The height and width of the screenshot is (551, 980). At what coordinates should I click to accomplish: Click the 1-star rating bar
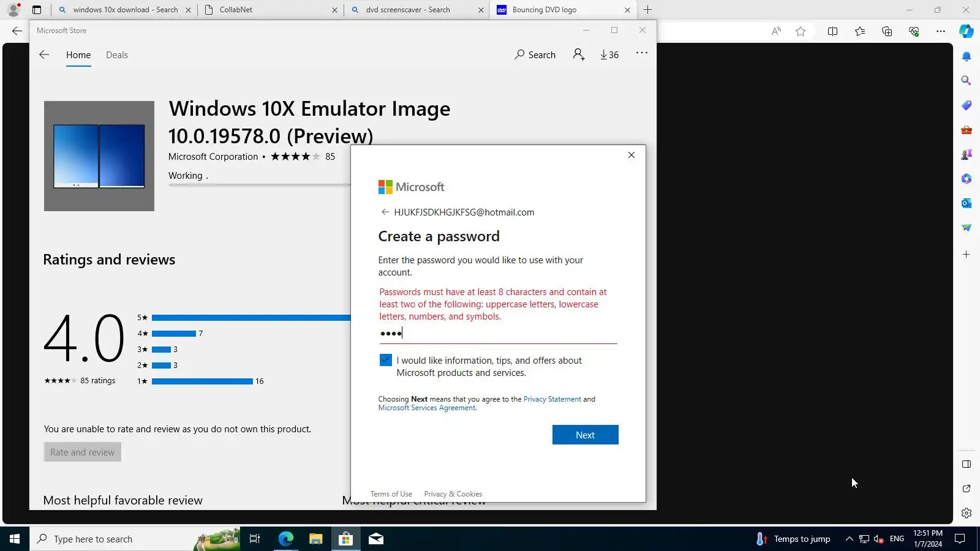(x=202, y=381)
